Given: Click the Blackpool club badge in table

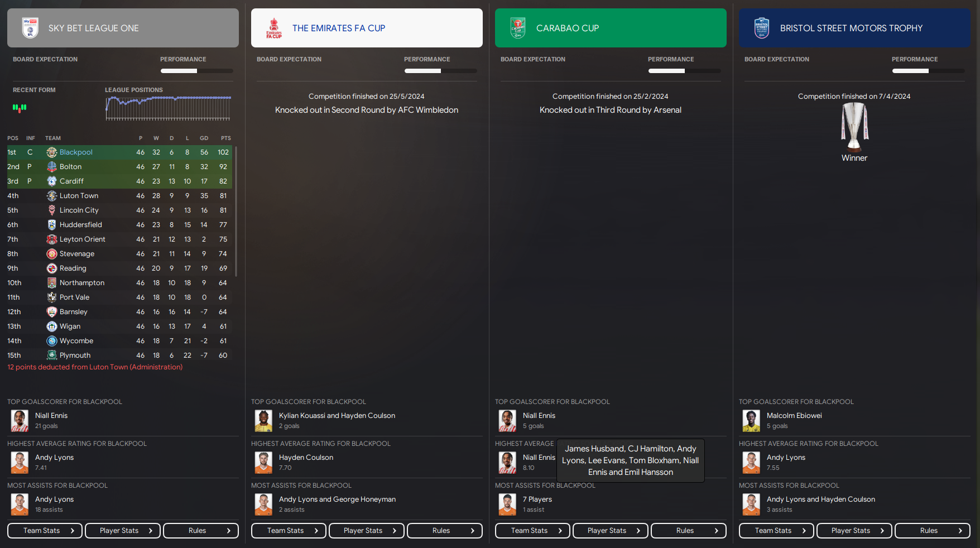Looking at the screenshot, I should [x=52, y=152].
